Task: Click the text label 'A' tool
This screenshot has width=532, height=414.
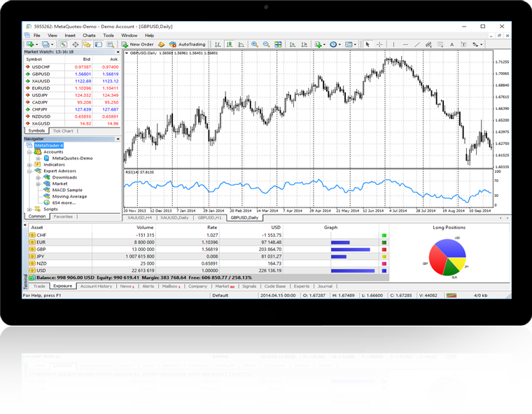Action: pos(453,44)
